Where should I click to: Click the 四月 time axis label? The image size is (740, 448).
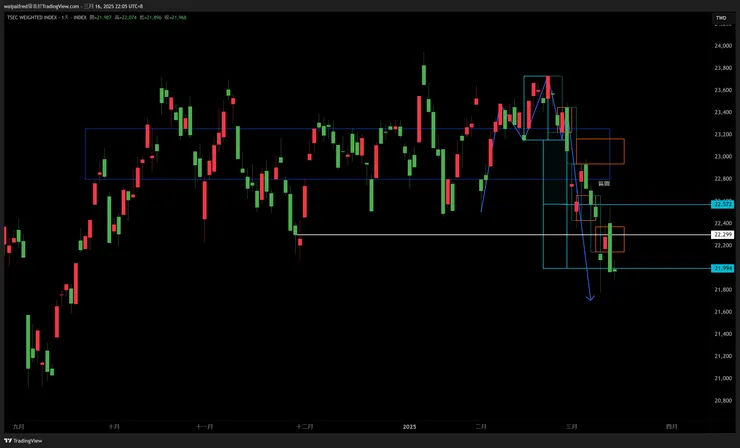pyautogui.click(x=672, y=427)
